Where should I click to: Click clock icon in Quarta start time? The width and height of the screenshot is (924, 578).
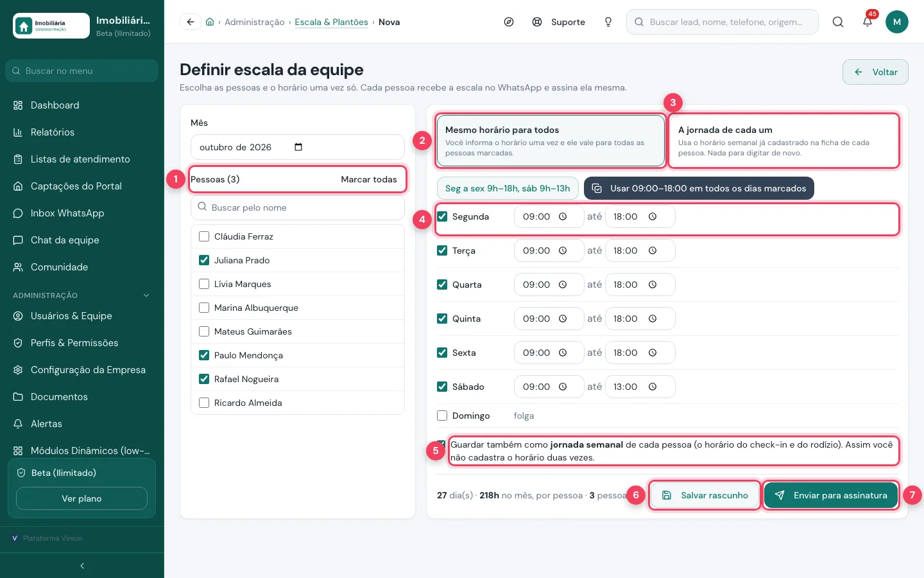(563, 285)
